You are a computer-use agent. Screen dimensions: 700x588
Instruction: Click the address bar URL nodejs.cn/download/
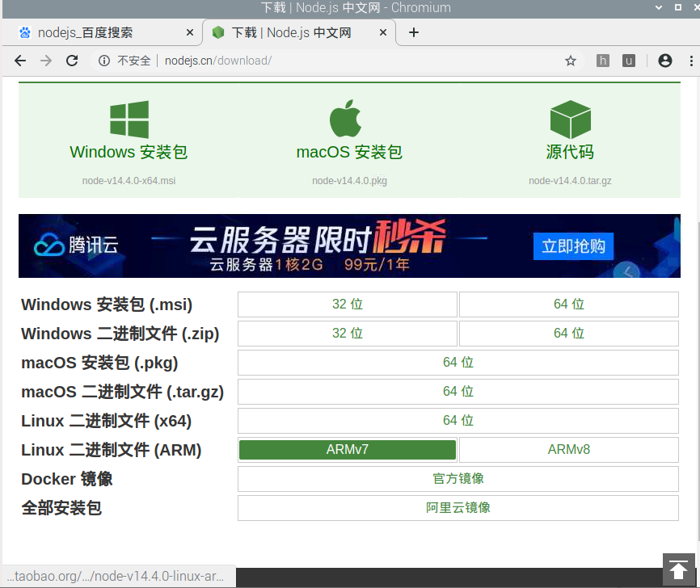[218, 61]
